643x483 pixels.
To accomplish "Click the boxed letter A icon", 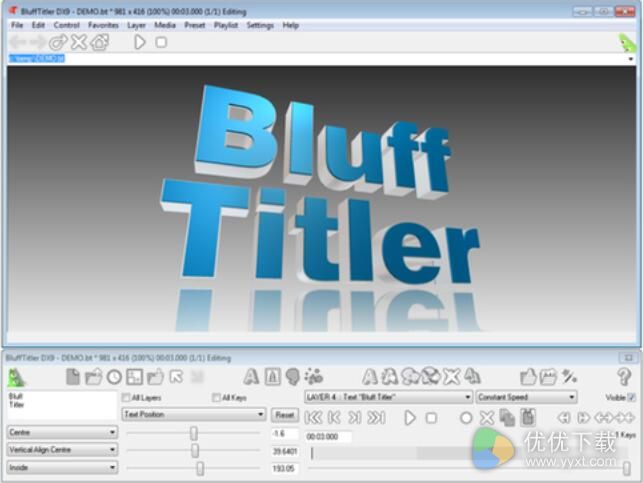I will click(x=273, y=376).
